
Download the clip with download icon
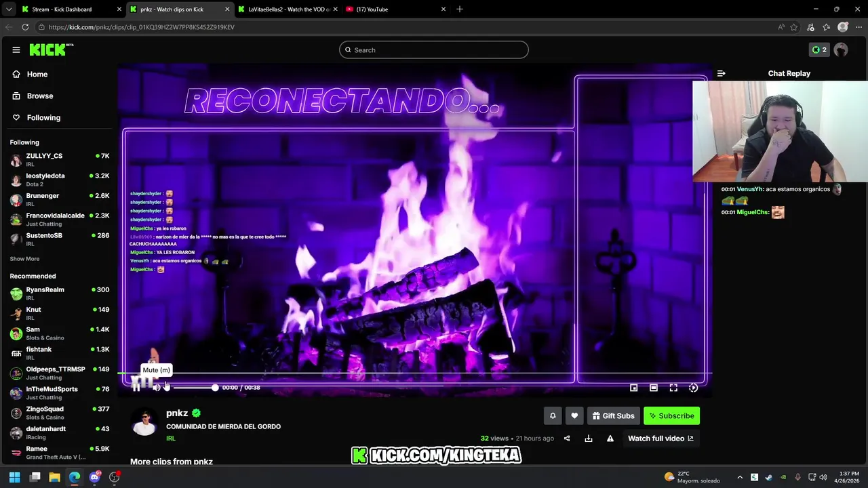pyautogui.click(x=589, y=439)
